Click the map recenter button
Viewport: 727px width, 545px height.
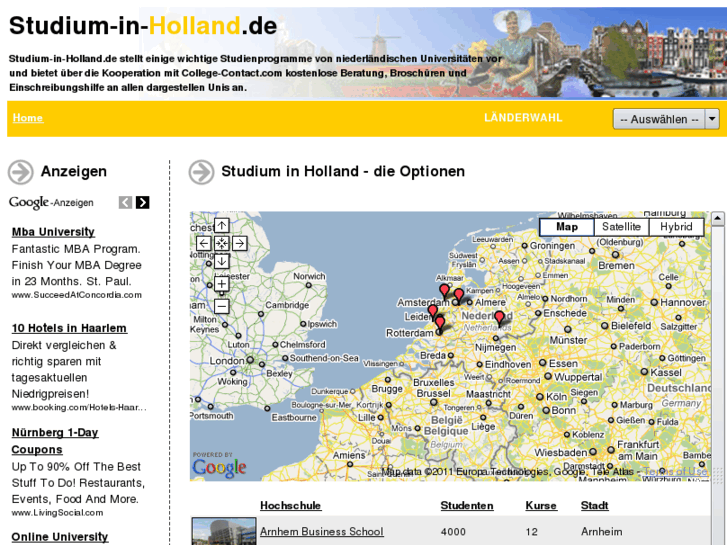point(222,243)
